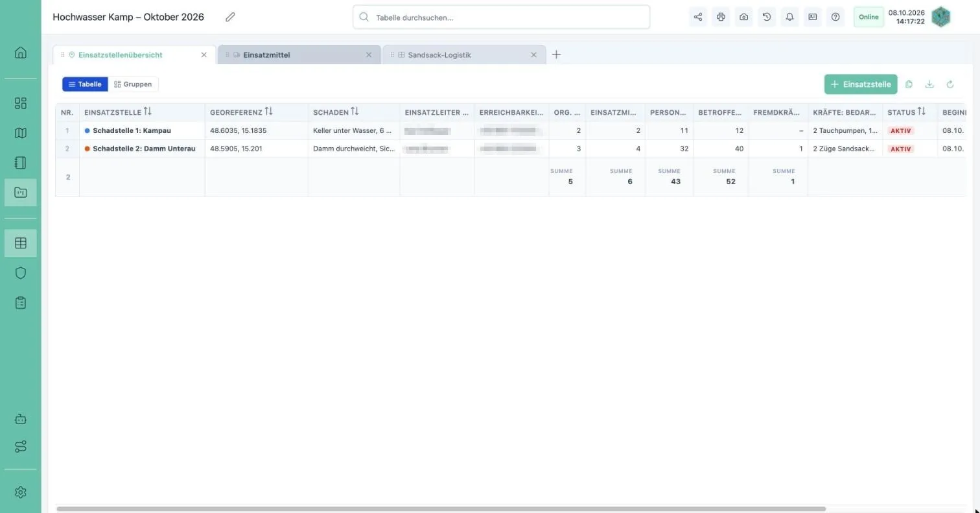Switch to Tabelle view
The width and height of the screenshot is (980, 513).
(85, 84)
